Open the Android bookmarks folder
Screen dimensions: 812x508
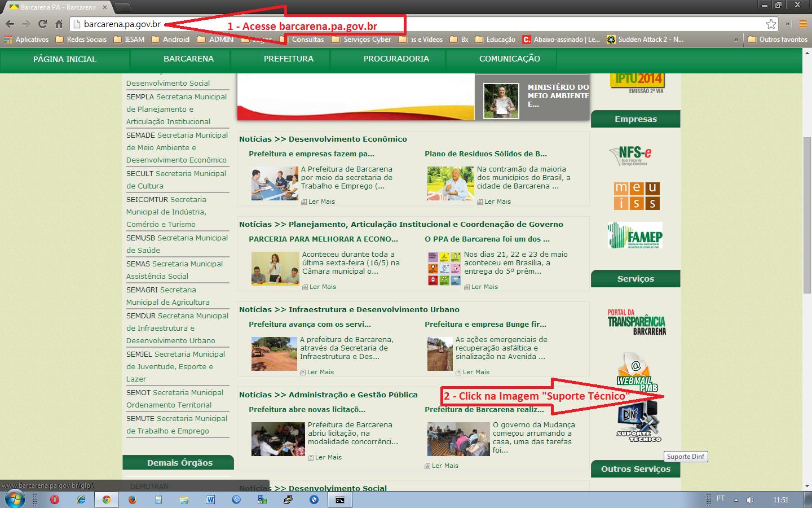(170, 40)
